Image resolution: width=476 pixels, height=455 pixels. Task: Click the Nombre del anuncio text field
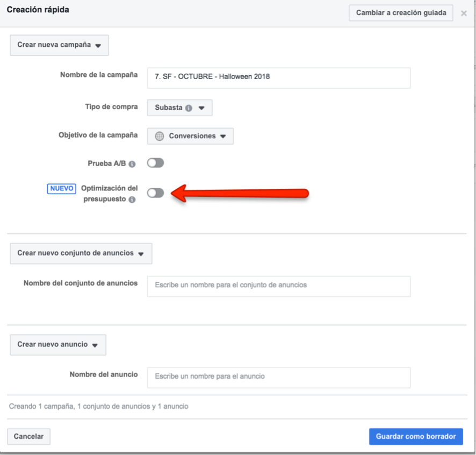278,377
